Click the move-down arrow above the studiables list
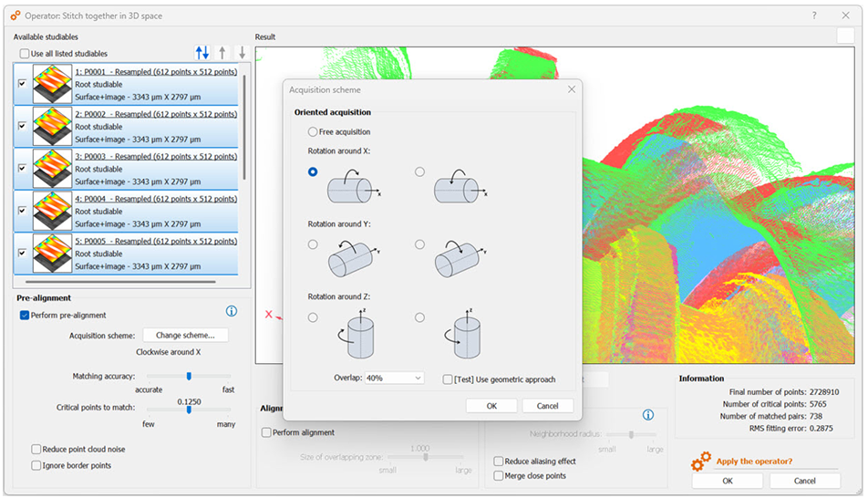This screenshot has height=498, width=868. coord(242,53)
